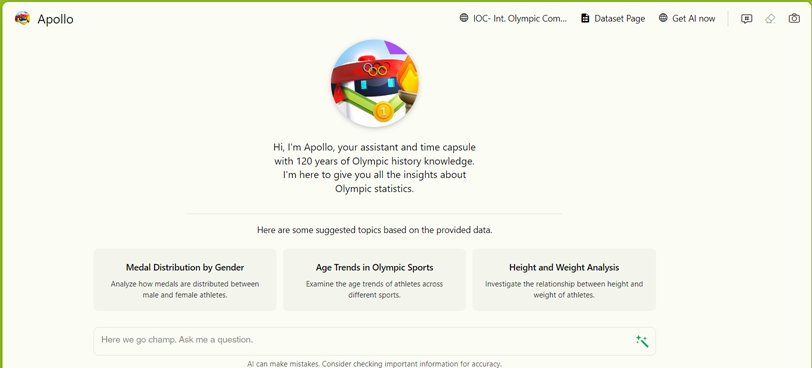Click the magic wand icon in question box
Viewport: 812px width, 368px height.
click(642, 341)
